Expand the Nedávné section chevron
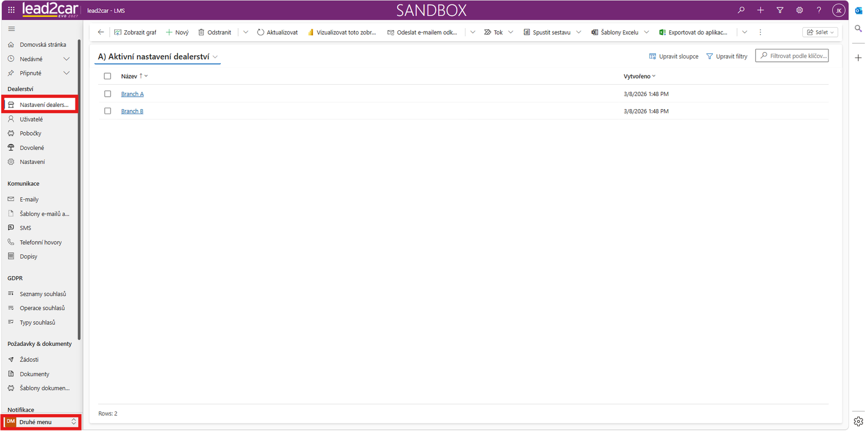Image resolution: width=868 pixels, height=431 pixels. click(66, 59)
